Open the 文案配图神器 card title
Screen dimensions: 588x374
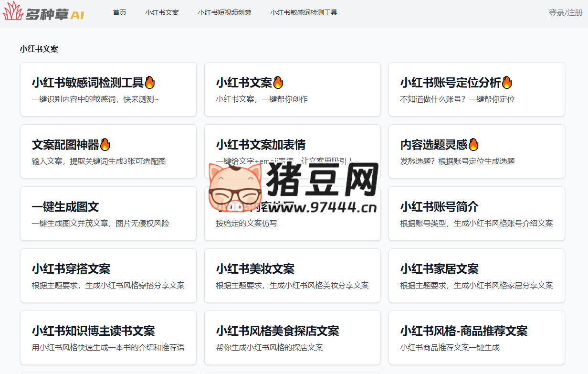(65, 145)
